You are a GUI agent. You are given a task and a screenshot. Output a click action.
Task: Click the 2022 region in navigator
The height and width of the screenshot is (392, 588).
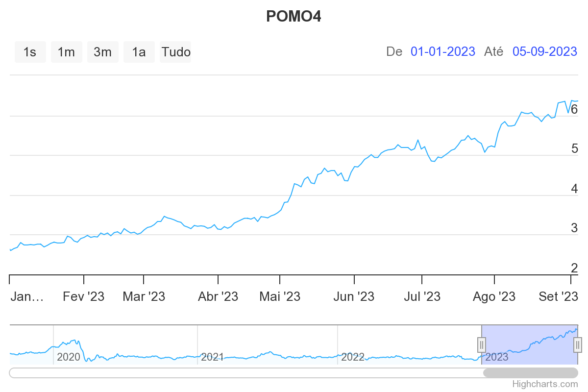352,356
